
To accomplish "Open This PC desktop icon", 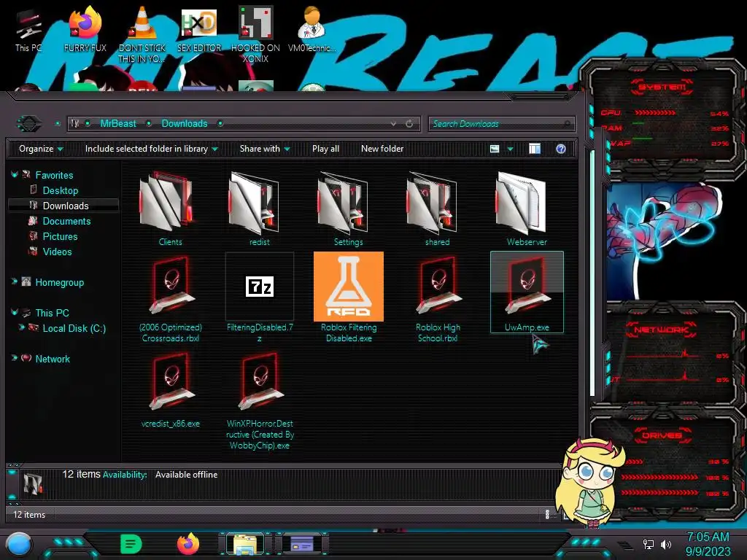I will [x=28, y=29].
